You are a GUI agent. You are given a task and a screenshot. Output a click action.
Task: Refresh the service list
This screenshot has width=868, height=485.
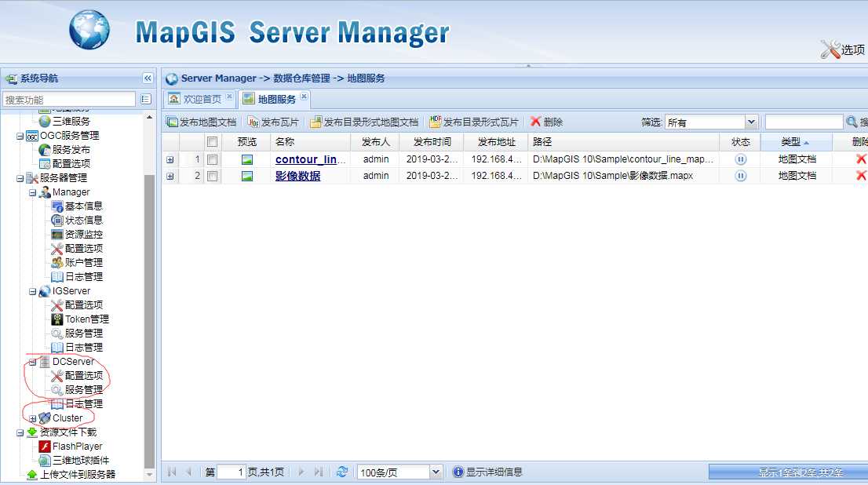[x=341, y=472]
